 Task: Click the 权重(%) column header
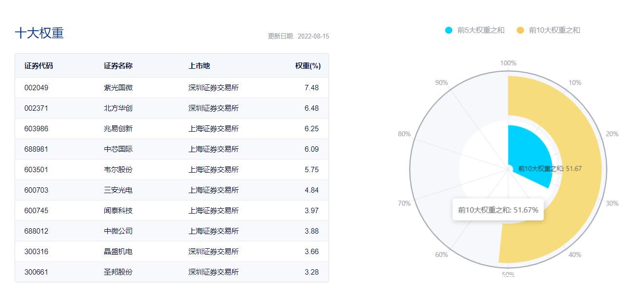point(308,66)
